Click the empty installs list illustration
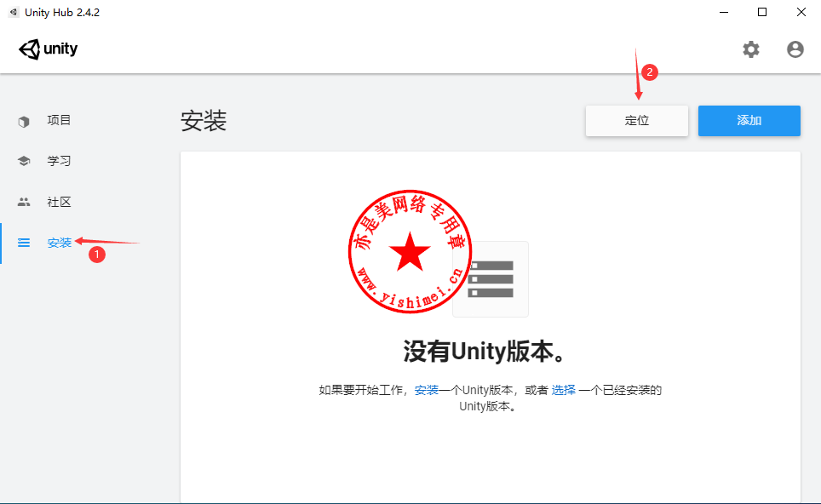Screen dimensions: 821x504 click(x=490, y=279)
